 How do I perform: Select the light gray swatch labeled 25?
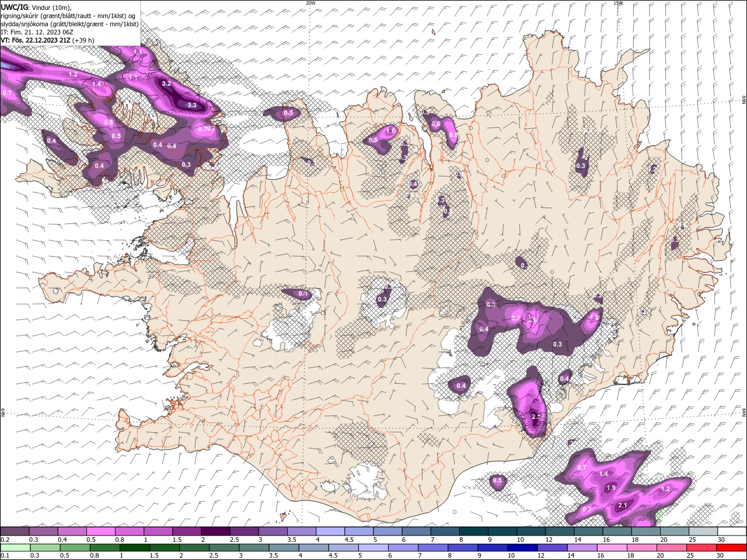[703, 531]
